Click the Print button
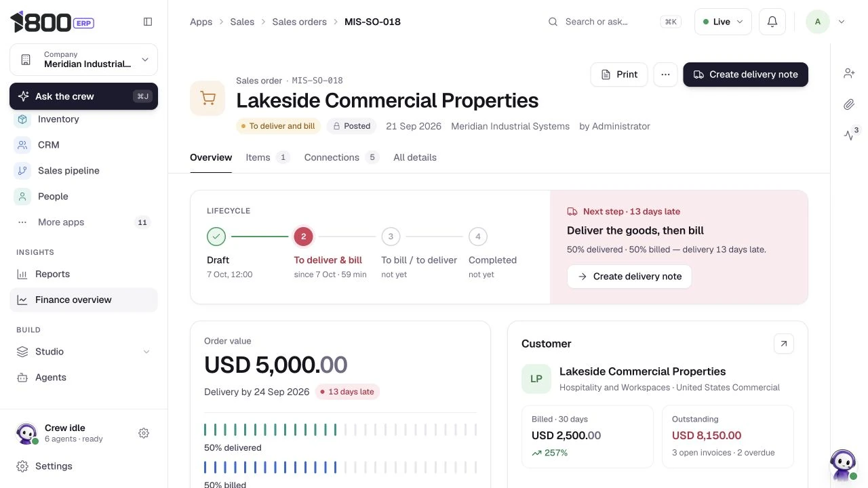 [619, 75]
